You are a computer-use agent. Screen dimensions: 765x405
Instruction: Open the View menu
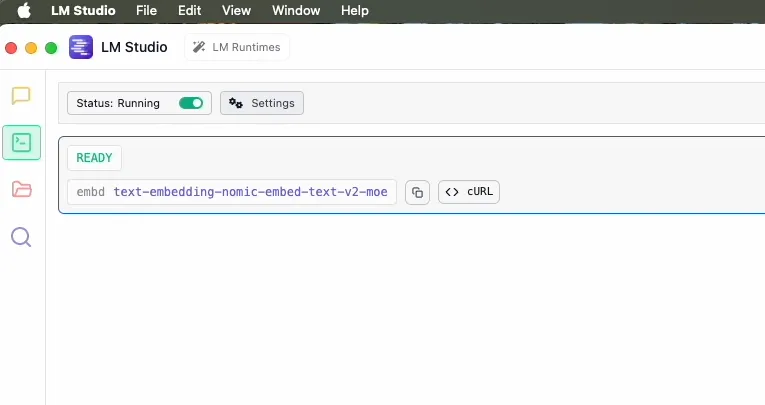[236, 10]
